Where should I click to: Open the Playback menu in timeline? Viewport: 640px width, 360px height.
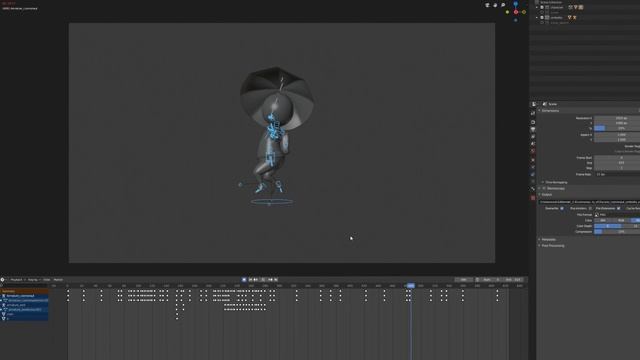tap(17, 280)
